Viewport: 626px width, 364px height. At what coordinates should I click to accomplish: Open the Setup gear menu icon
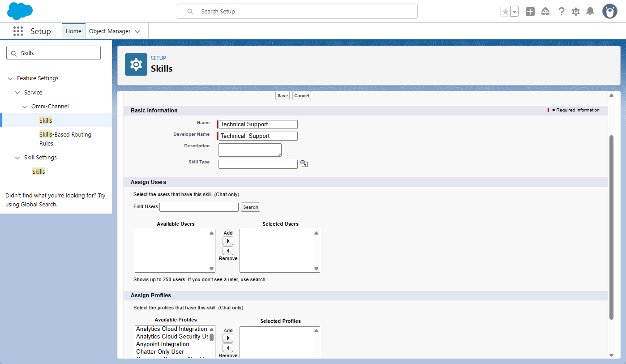(576, 12)
